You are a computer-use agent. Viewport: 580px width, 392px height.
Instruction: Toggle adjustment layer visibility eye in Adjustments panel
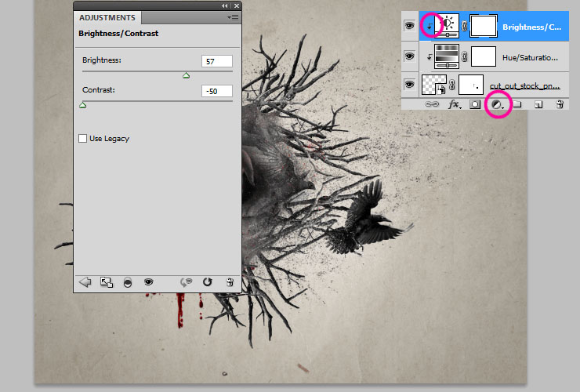pos(148,281)
